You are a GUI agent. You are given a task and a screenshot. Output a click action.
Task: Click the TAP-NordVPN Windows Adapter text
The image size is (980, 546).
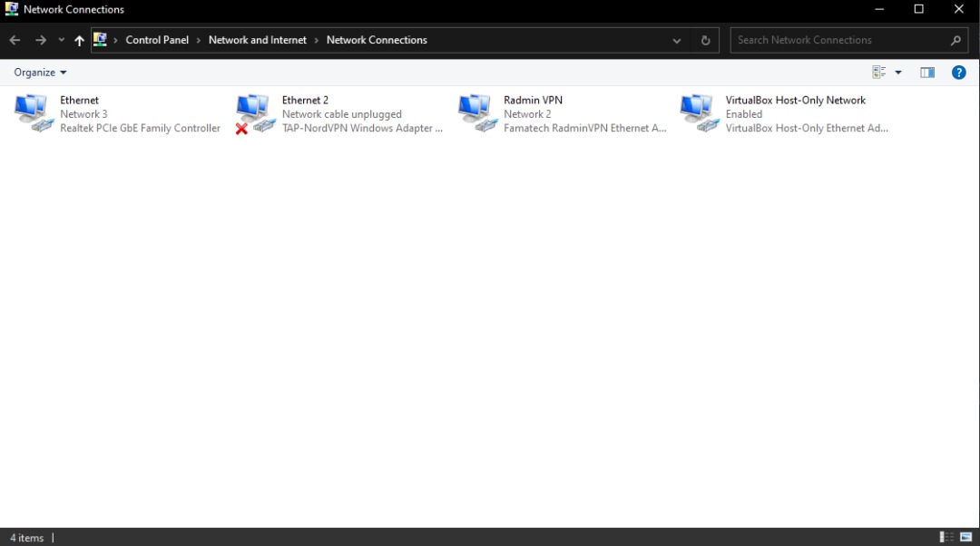(x=362, y=128)
